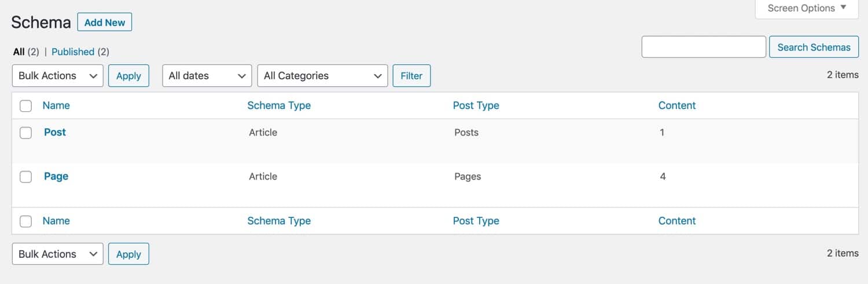Screen dimensions: 868x284
Task: Select the Post schema row checkbox
Action: point(26,133)
